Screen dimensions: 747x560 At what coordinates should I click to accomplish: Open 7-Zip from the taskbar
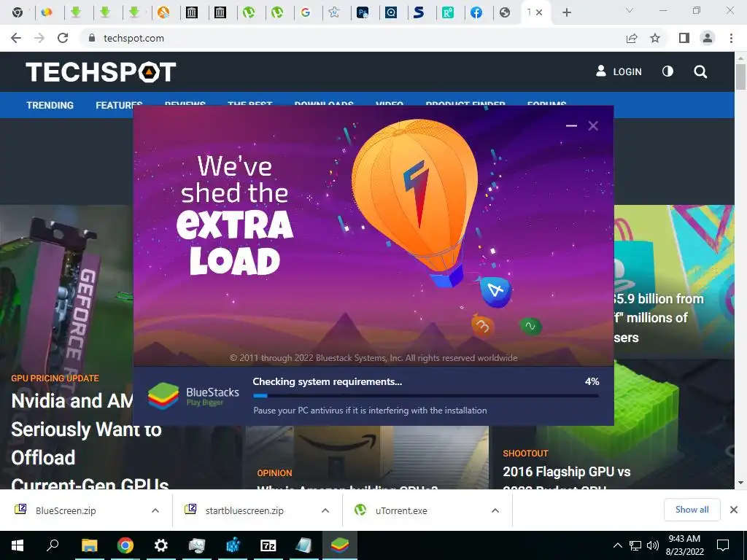click(268, 545)
